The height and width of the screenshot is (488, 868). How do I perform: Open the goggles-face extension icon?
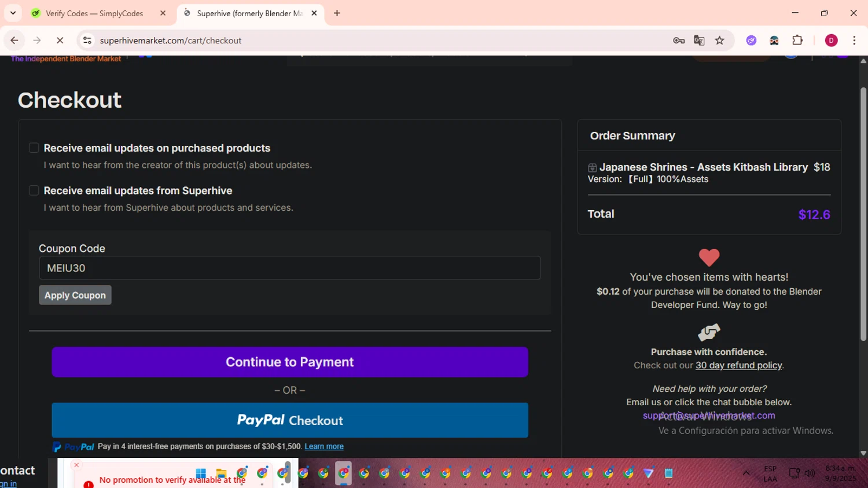tap(774, 41)
